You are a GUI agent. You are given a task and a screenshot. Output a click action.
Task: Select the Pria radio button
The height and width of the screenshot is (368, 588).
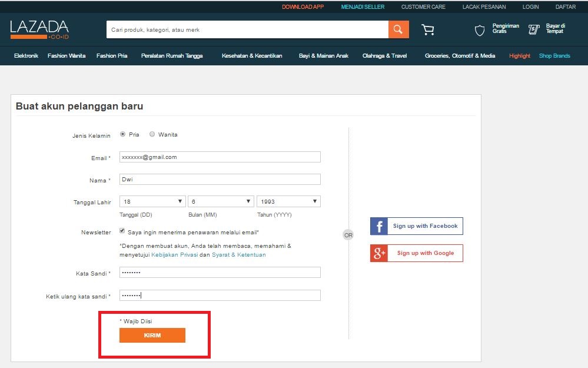(x=122, y=134)
